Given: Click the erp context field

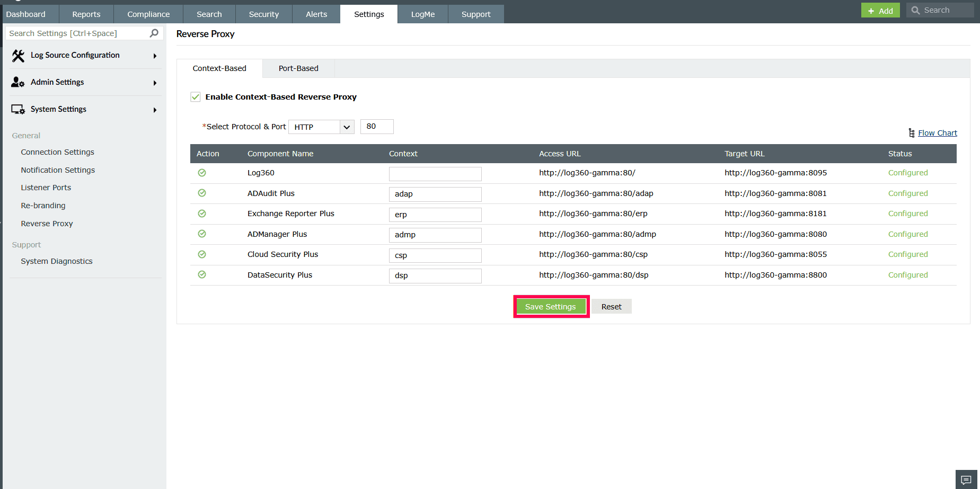Looking at the screenshot, I should tap(435, 215).
